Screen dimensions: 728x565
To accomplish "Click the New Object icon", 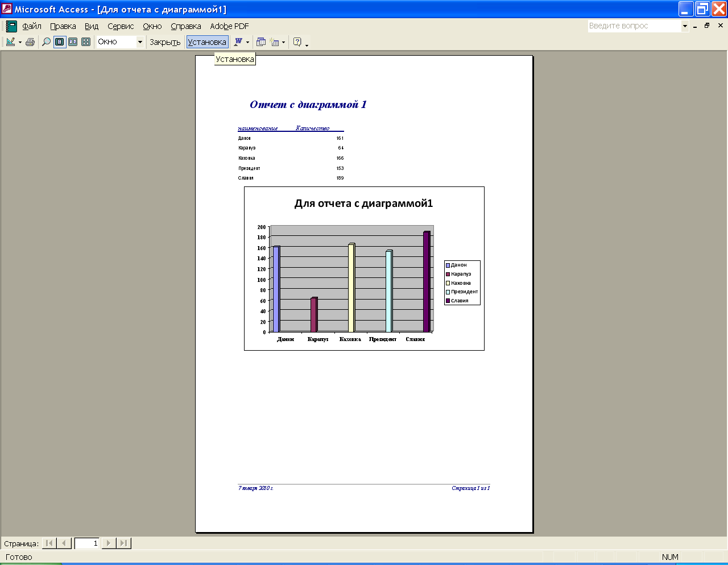I will pos(275,42).
